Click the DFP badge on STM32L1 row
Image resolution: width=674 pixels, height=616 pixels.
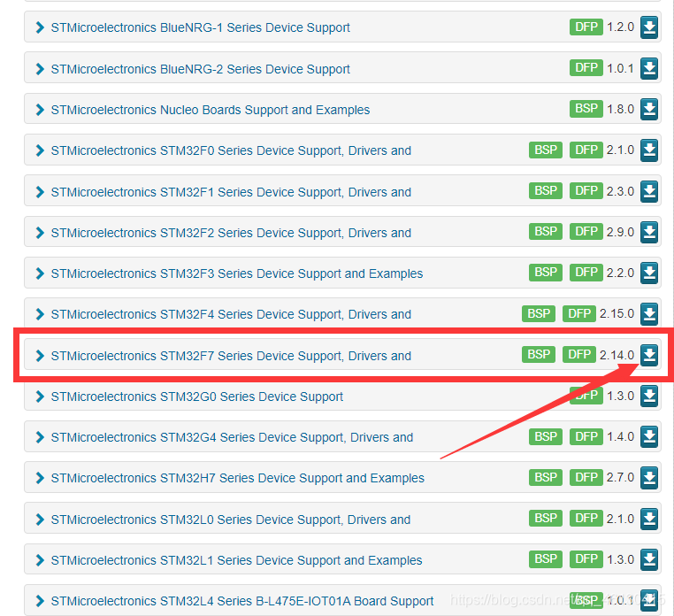click(x=586, y=559)
